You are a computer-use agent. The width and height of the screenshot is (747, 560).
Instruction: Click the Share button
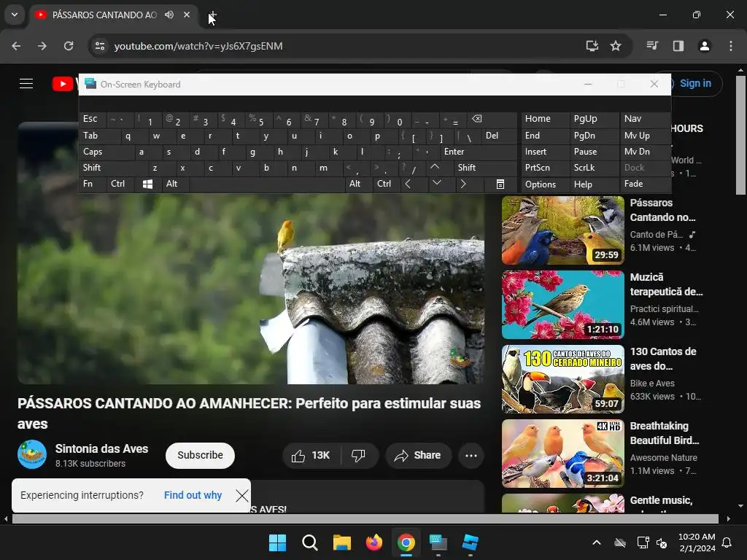tap(418, 455)
